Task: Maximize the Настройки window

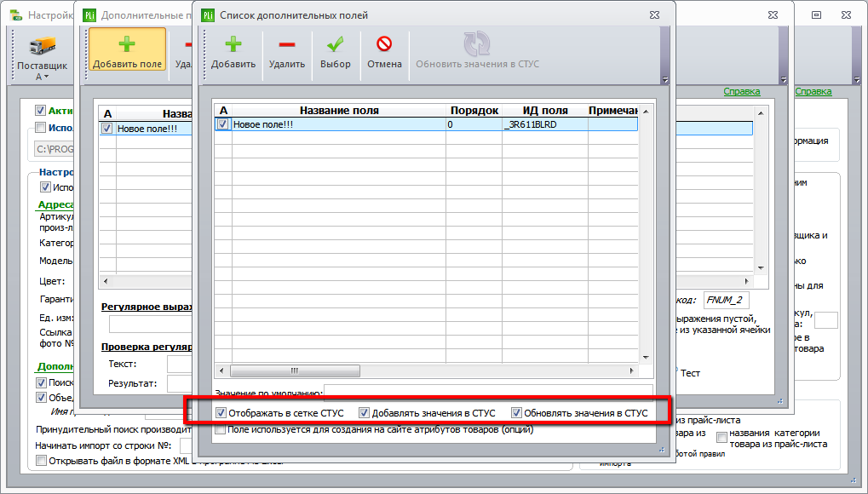Action: click(x=817, y=15)
